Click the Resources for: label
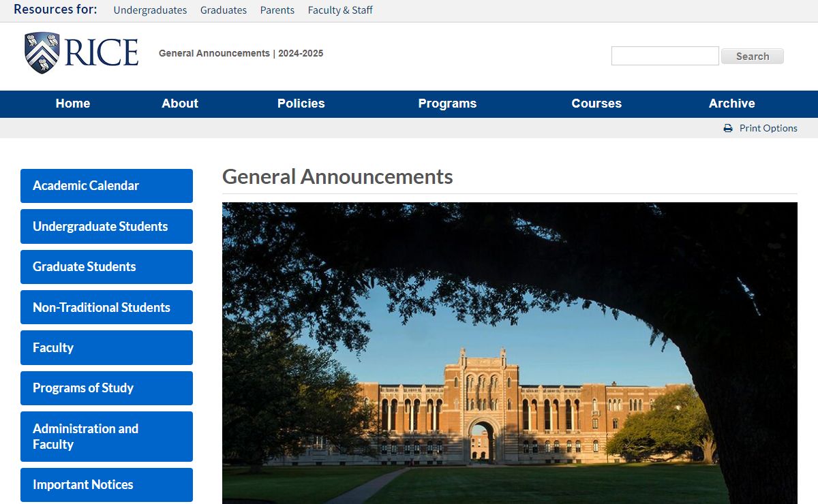This screenshot has height=504, width=818. click(55, 10)
